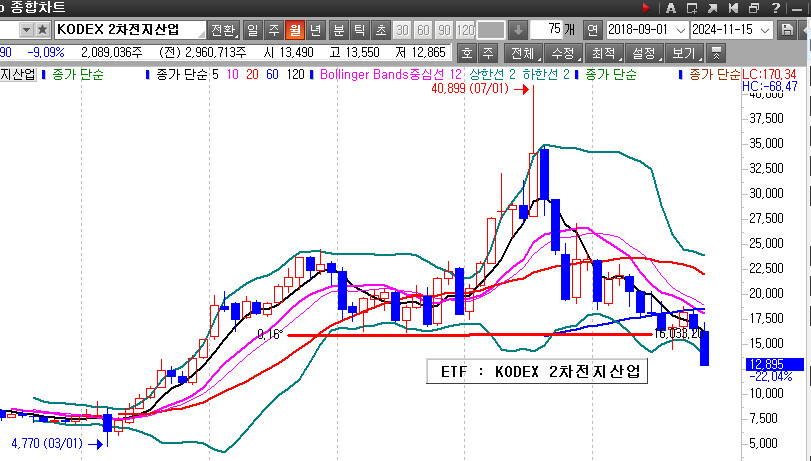Click the skip-to-first icon in title bar

[x=733, y=8]
